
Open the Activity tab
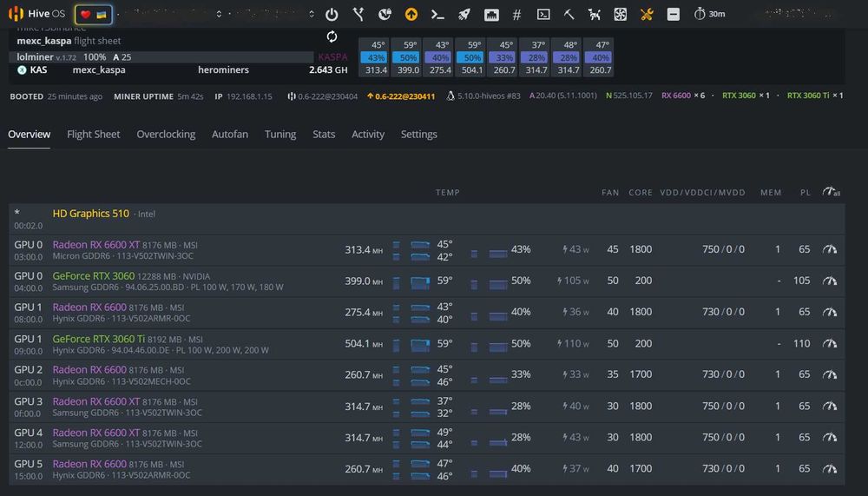click(368, 134)
